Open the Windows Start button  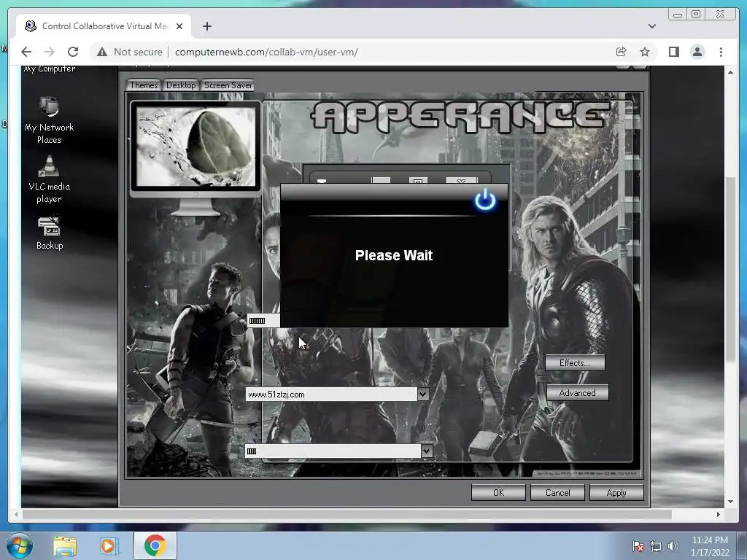20,545
